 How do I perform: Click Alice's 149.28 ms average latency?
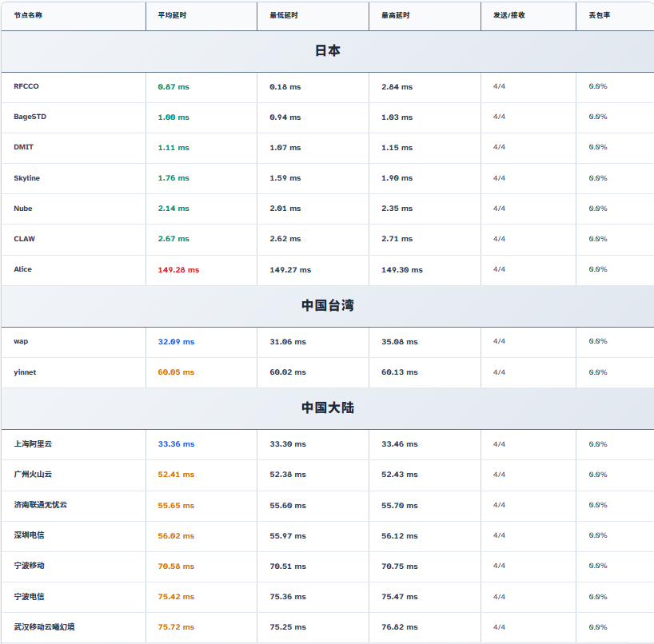pos(178,270)
